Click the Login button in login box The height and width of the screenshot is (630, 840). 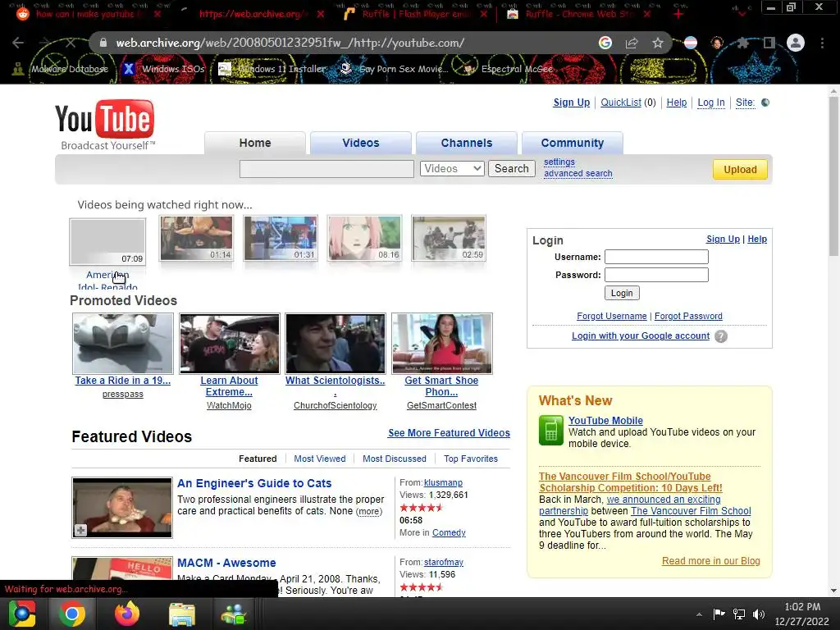(622, 293)
